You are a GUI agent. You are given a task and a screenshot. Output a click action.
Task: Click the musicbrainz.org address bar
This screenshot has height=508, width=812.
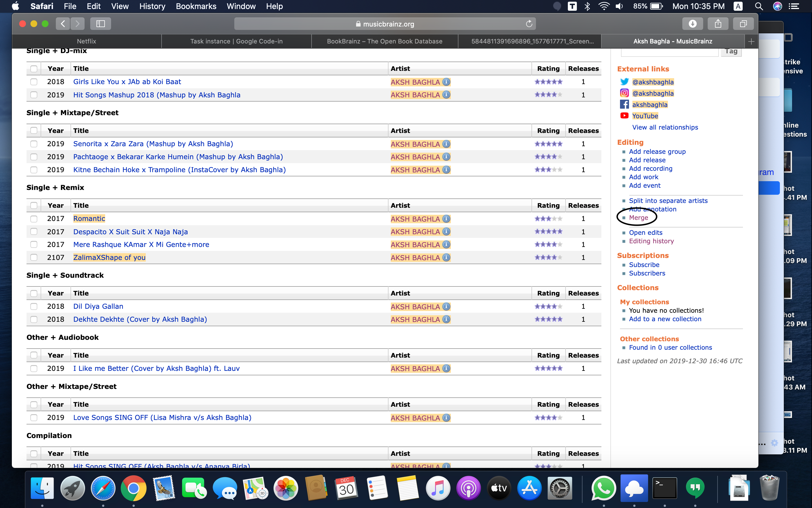click(x=385, y=24)
